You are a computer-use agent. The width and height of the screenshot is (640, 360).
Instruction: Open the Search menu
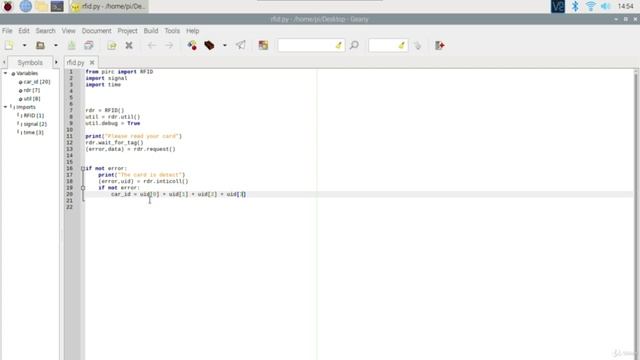tap(45, 31)
